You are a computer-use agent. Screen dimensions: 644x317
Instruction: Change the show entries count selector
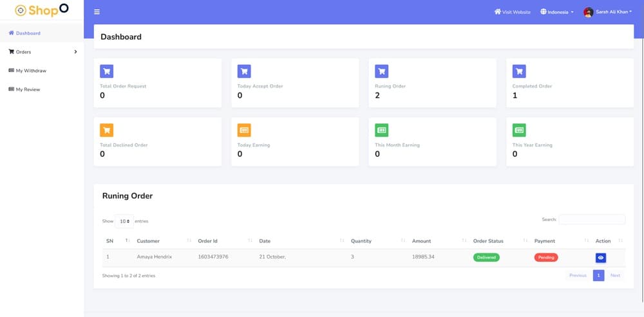pos(124,221)
